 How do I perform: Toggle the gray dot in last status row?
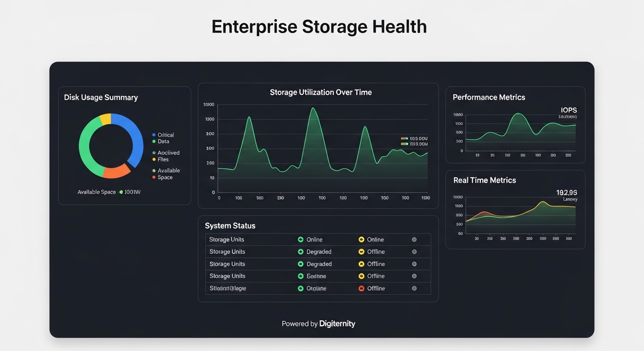tap(414, 288)
